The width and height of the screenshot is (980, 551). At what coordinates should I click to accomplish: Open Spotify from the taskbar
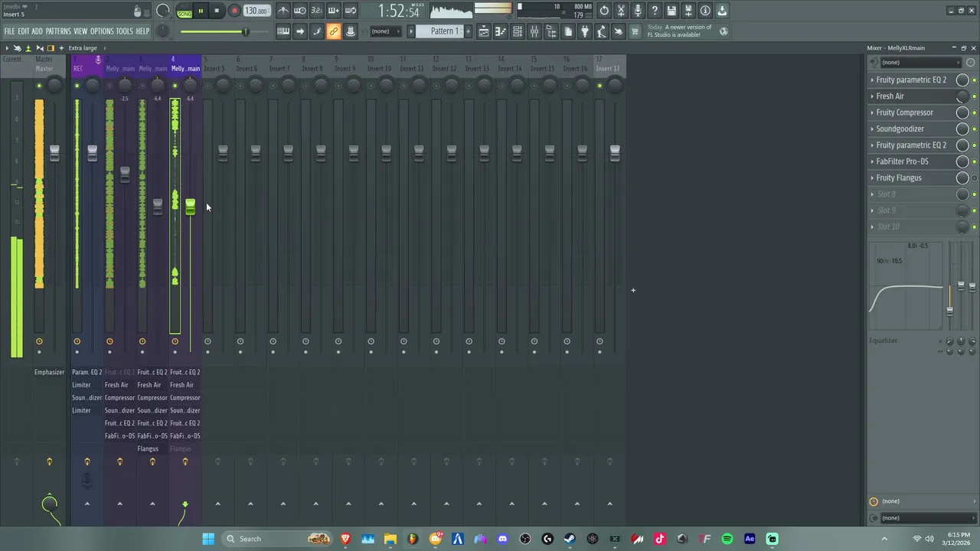(x=727, y=539)
